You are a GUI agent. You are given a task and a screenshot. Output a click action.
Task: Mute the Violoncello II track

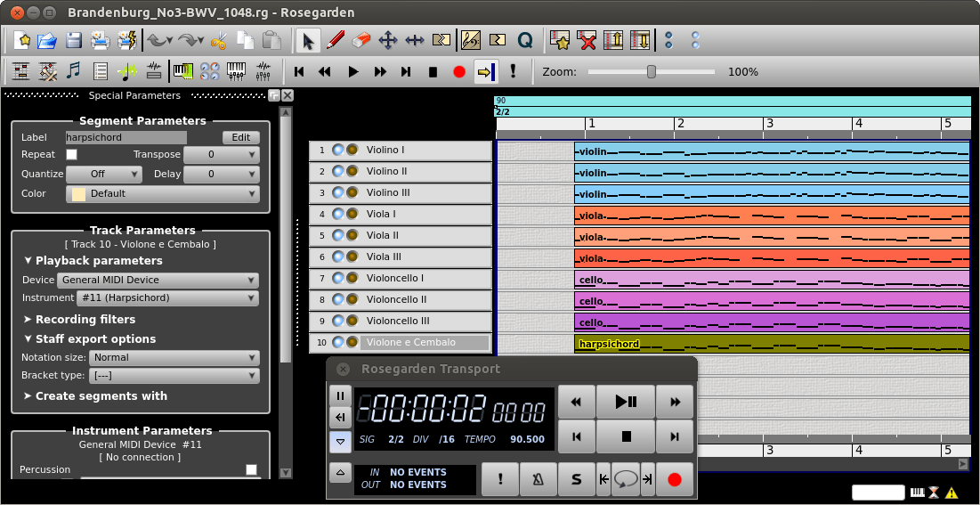pyautogui.click(x=338, y=299)
